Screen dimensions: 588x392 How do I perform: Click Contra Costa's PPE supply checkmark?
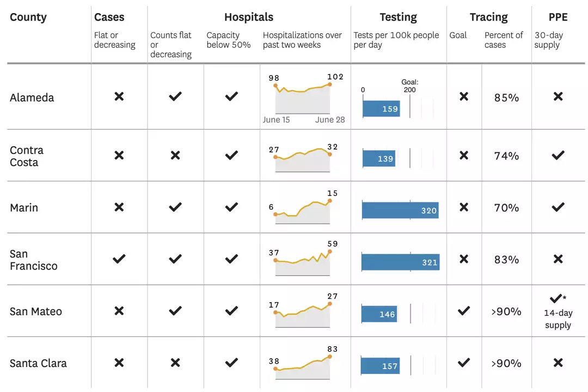(558, 155)
